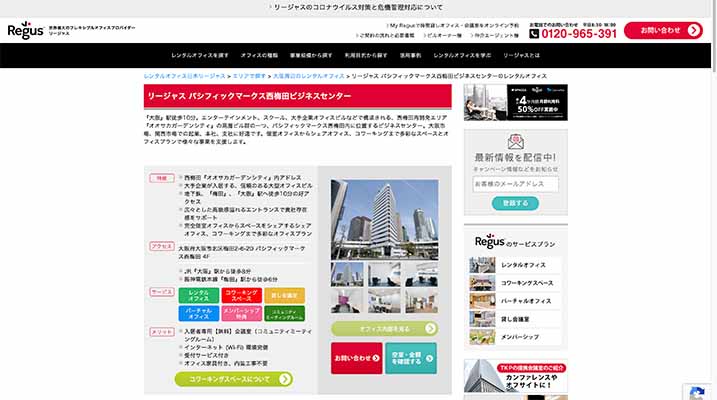Image resolution: width=717 pixels, height=400 pixels.
Task: Click the reCAPTCHA badge in the bottom corner
Action: point(697,392)
